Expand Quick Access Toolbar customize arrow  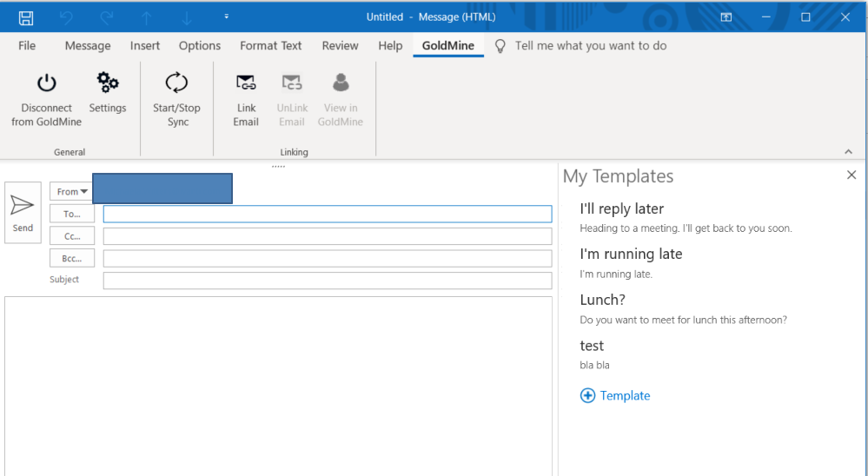click(227, 17)
